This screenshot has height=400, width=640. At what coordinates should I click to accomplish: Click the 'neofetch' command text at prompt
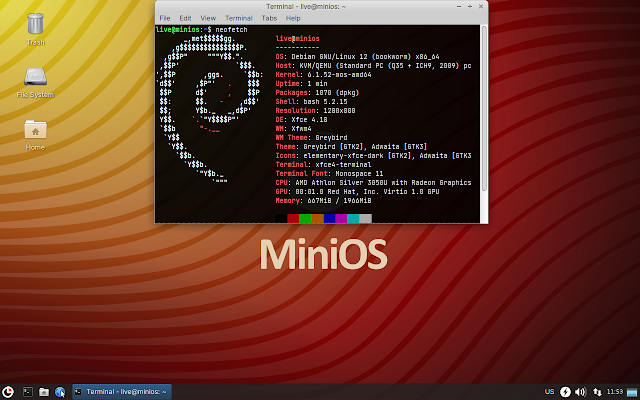(231, 30)
